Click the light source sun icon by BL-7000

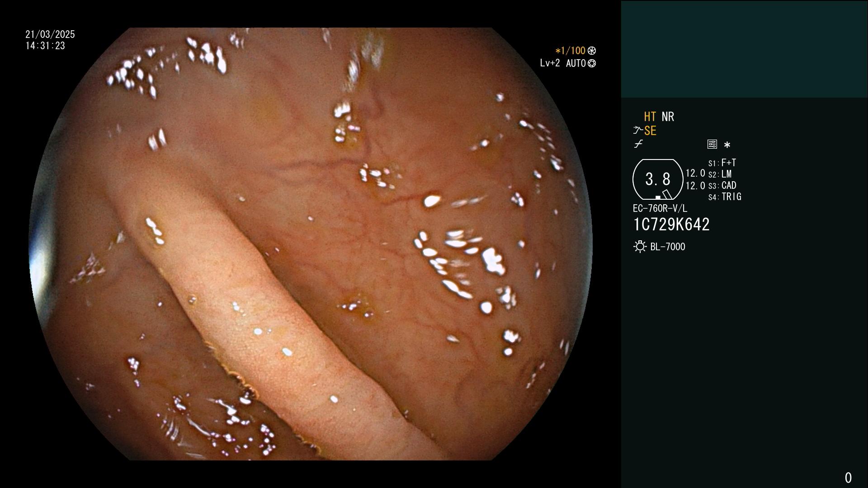point(640,247)
